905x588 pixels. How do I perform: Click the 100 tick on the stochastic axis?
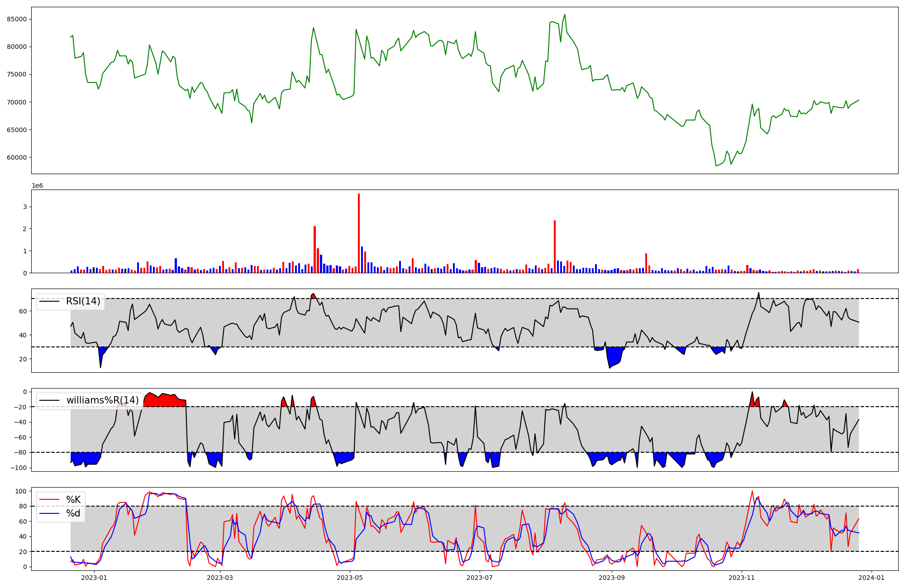click(22, 491)
